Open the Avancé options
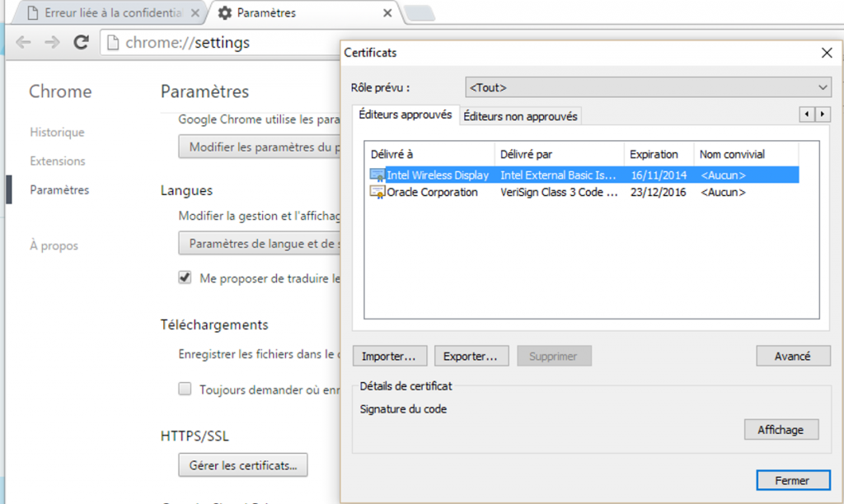Screen dimensions: 844x504 coord(793,356)
